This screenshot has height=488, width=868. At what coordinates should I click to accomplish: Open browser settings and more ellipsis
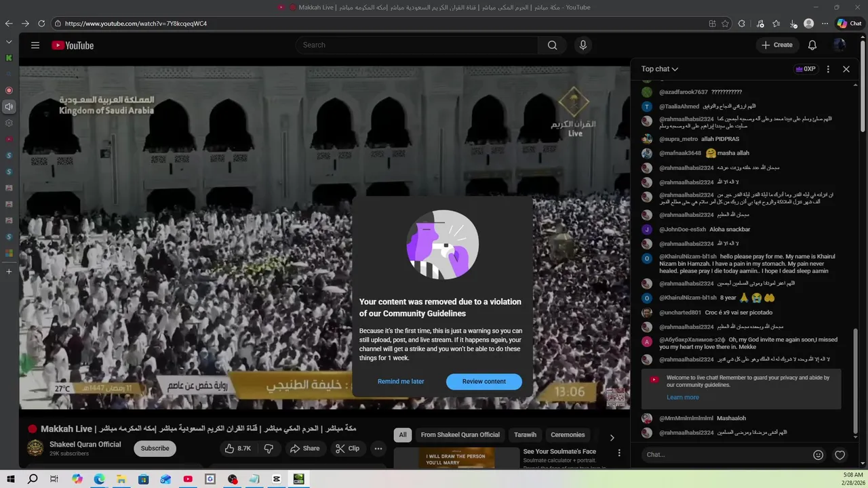click(825, 23)
